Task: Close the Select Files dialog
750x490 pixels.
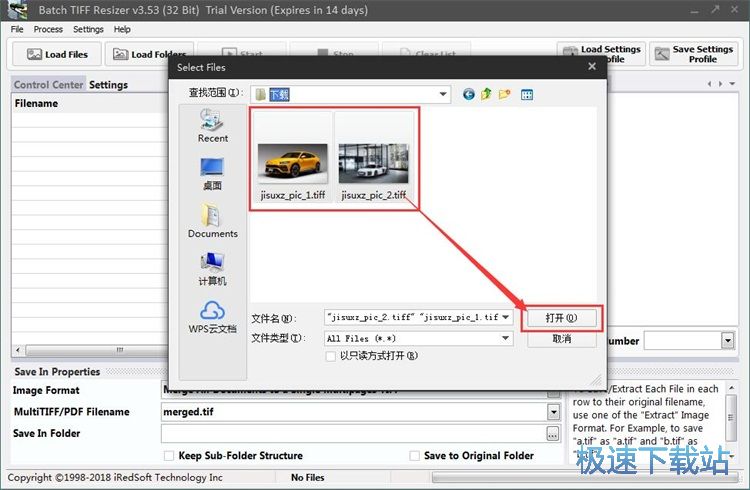Action: (x=592, y=67)
